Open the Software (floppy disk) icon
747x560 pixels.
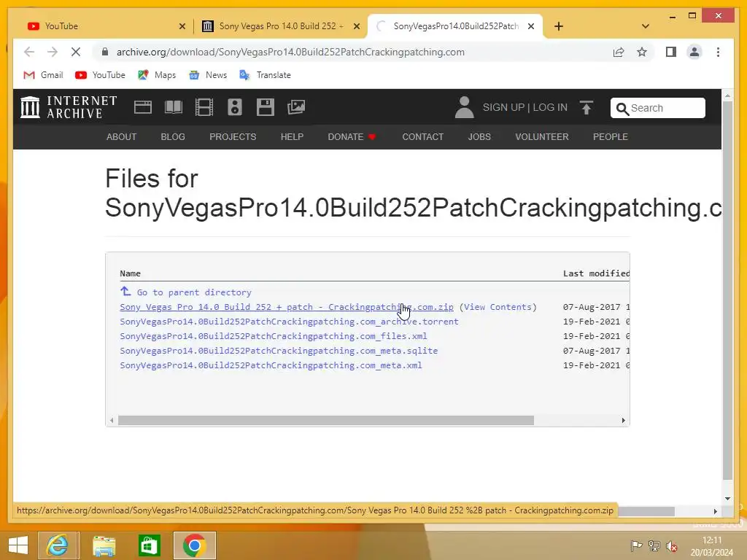pyautogui.click(x=266, y=107)
